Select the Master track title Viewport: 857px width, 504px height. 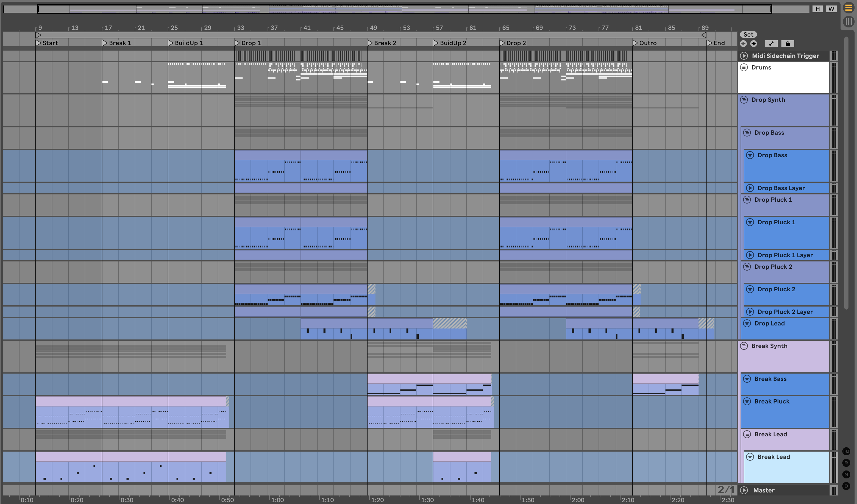click(764, 490)
